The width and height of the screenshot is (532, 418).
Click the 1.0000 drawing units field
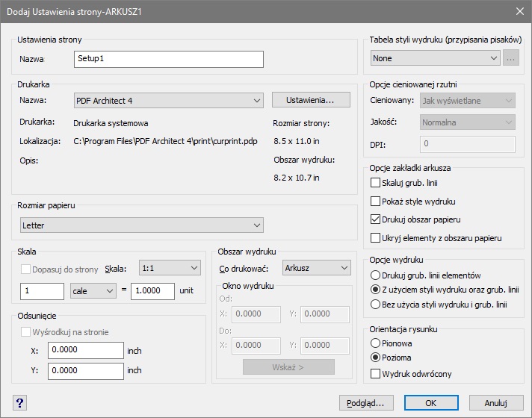[152, 291]
